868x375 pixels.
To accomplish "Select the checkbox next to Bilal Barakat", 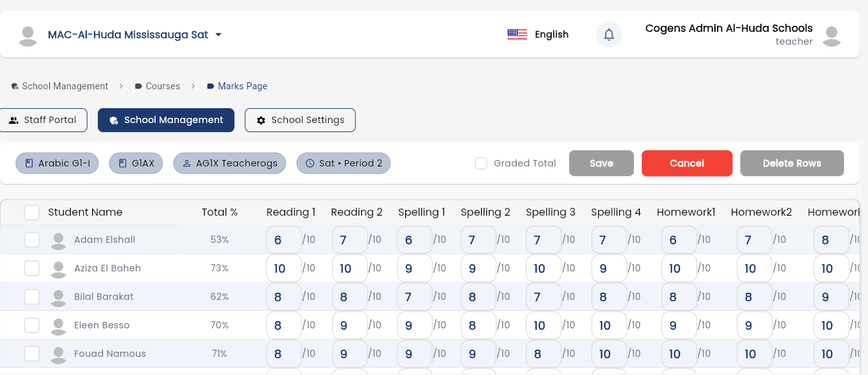I will (x=32, y=297).
